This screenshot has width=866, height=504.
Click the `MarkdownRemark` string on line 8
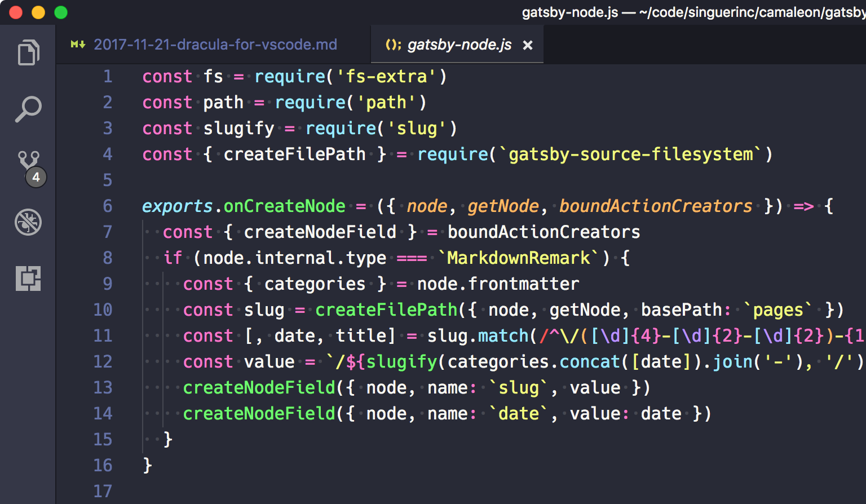[x=518, y=258]
